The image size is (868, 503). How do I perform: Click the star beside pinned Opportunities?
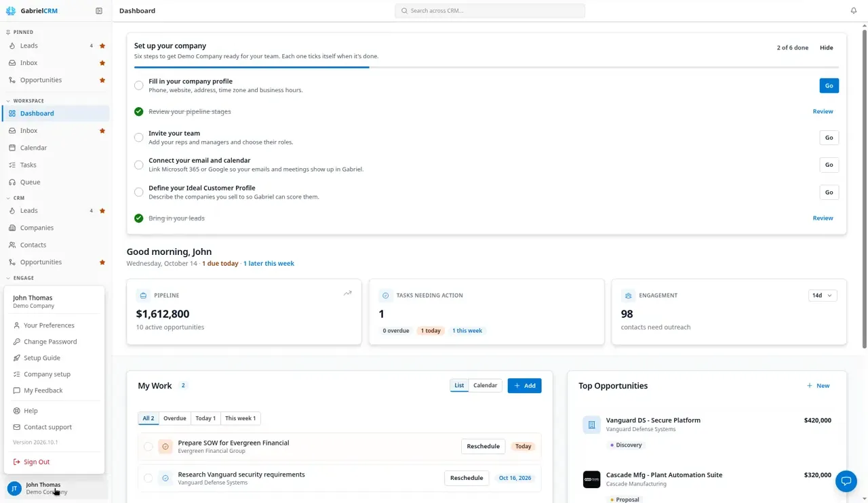coord(102,80)
